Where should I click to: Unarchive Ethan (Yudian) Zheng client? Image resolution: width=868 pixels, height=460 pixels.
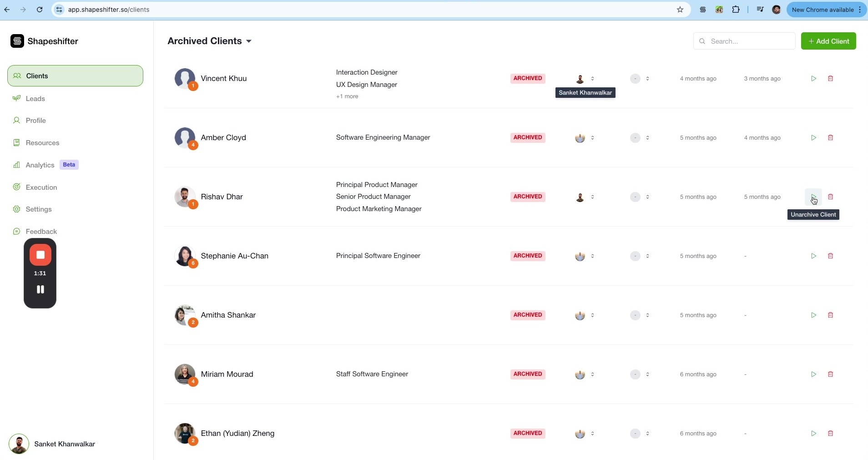tap(813, 434)
